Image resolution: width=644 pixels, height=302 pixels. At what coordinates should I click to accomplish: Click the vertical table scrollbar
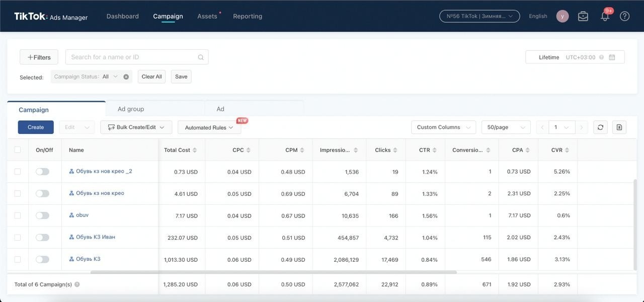[635, 224]
